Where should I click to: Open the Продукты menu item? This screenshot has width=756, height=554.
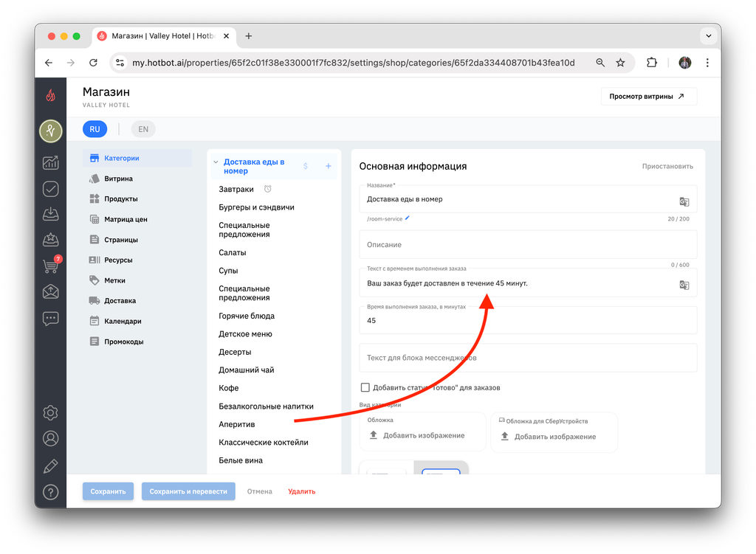(x=137, y=198)
